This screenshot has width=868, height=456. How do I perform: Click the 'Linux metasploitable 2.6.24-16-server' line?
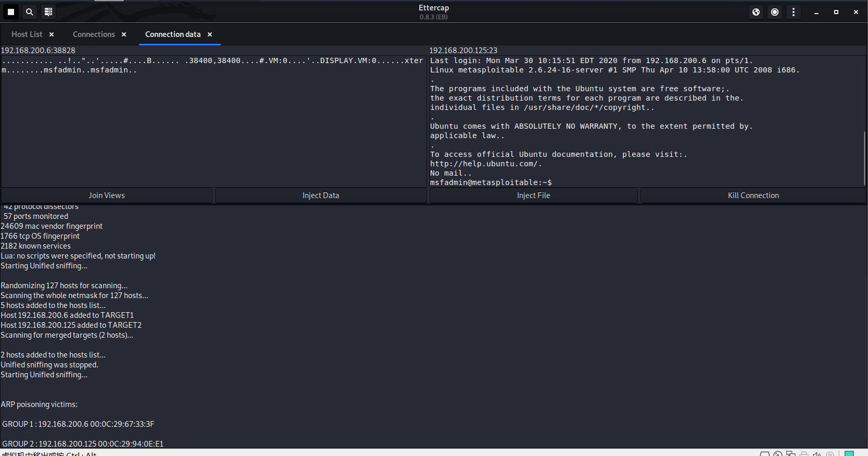(x=615, y=70)
